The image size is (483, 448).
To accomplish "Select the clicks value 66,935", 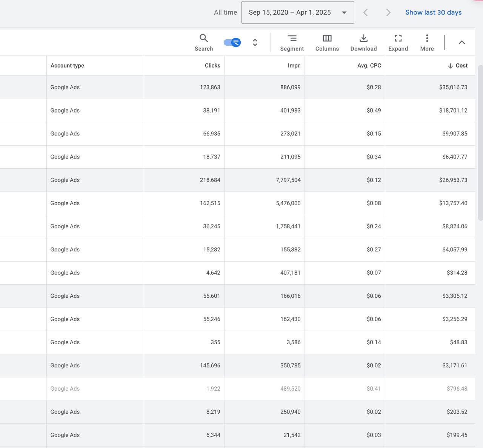I will coord(212,134).
